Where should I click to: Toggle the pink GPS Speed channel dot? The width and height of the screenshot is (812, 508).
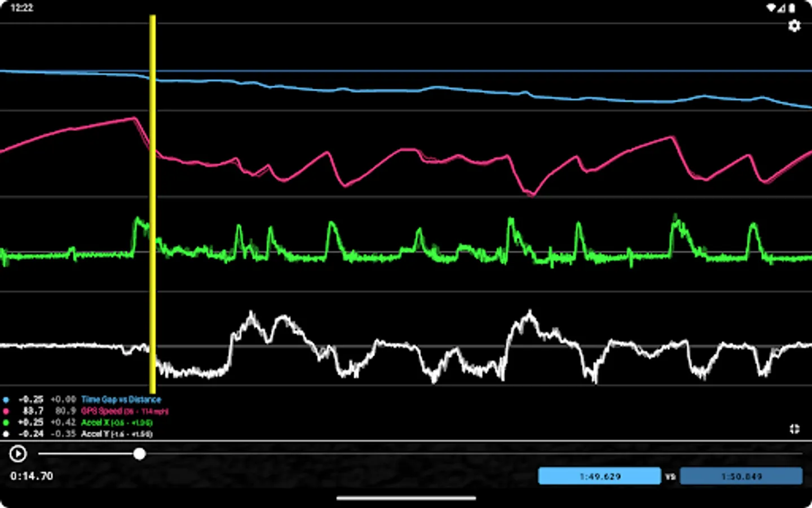pos(6,411)
